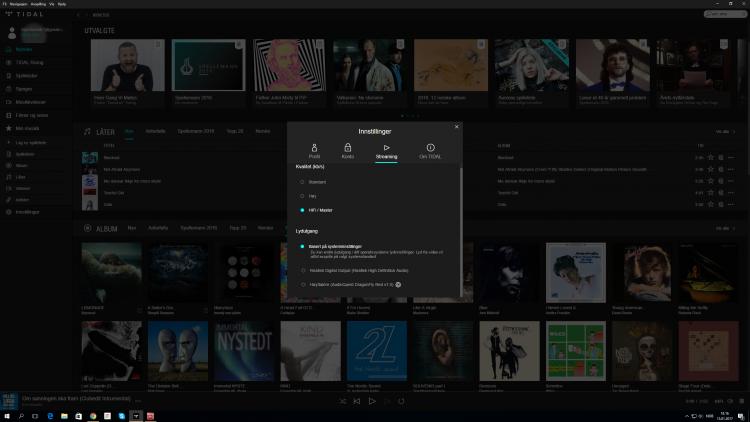Open Musikkvideoer in the sidebar
The image size is (750, 422).
pos(26,102)
